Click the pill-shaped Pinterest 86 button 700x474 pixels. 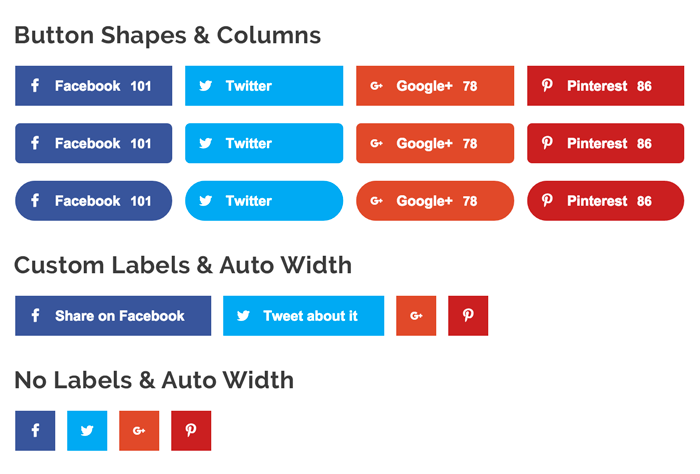[x=606, y=201]
